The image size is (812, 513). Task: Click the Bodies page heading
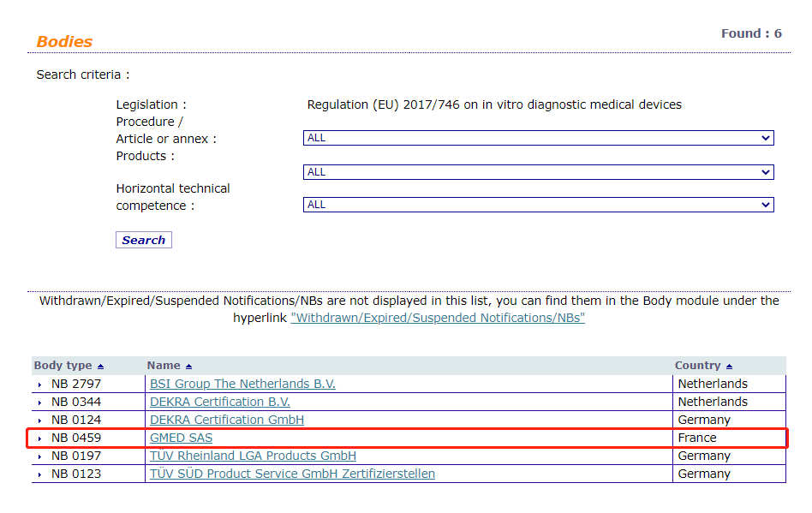pyautogui.click(x=64, y=41)
